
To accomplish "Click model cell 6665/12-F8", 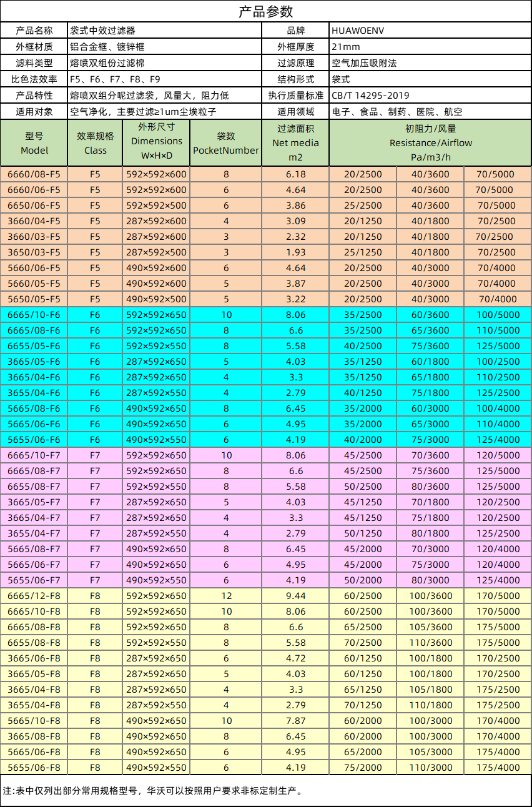I will pos(34,596).
